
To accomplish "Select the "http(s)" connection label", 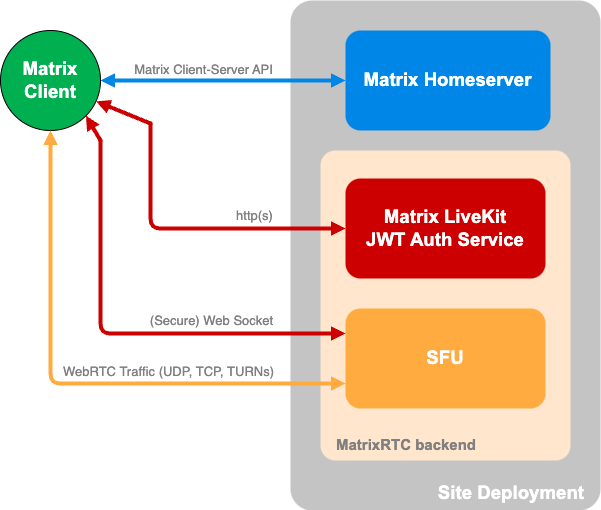I will point(253,216).
